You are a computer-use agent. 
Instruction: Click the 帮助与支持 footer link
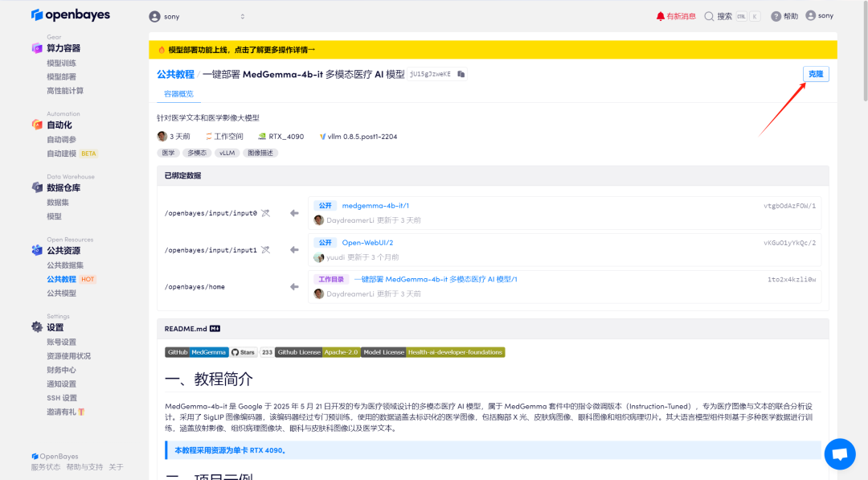tap(84, 467)
